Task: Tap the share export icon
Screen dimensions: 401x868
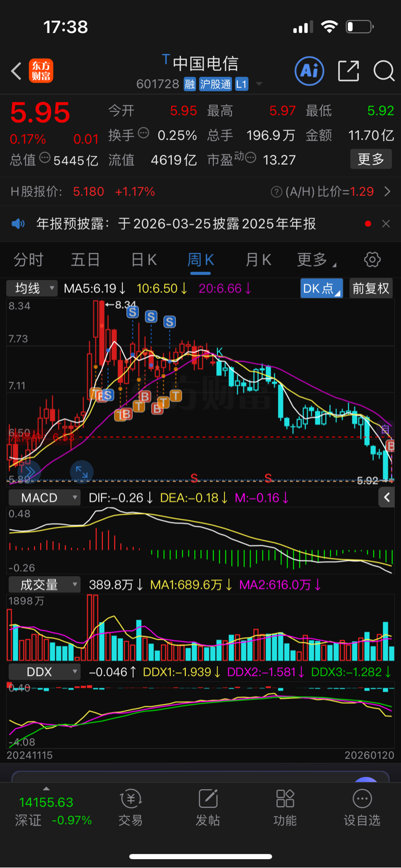Action: coord(348,70)
